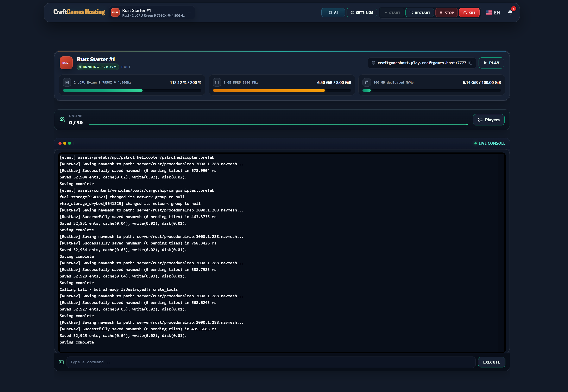Click the CPU chip icon

pos(67,83)
